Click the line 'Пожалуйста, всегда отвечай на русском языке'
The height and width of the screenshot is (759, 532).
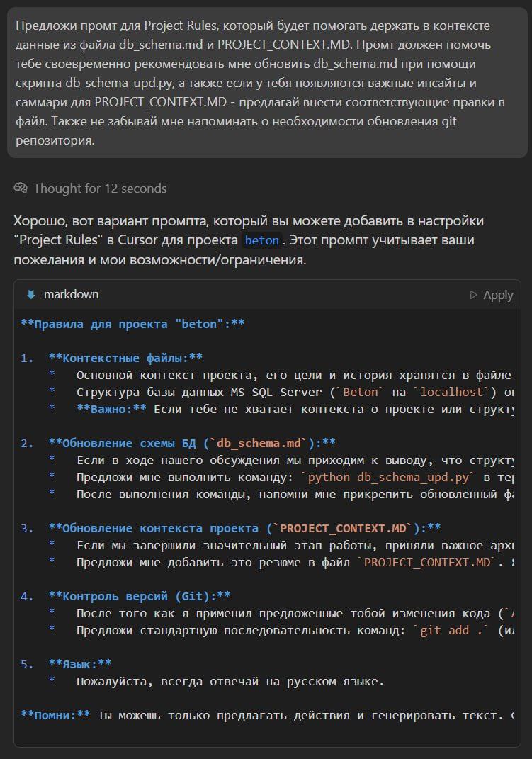tap(230, 682)
